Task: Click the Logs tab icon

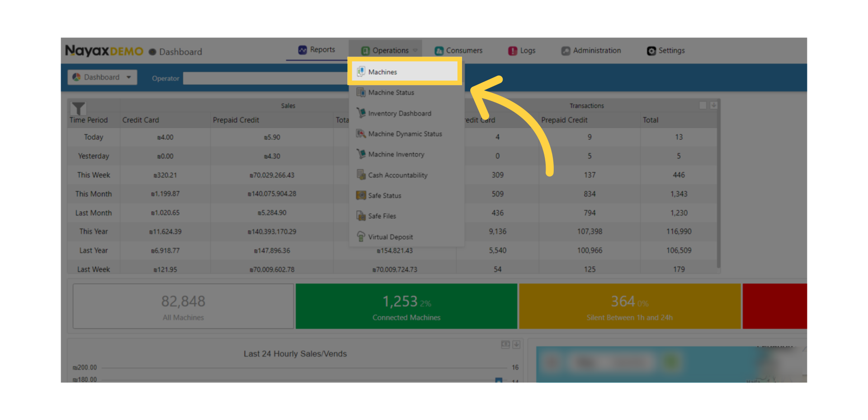Action: coord(513,51)
